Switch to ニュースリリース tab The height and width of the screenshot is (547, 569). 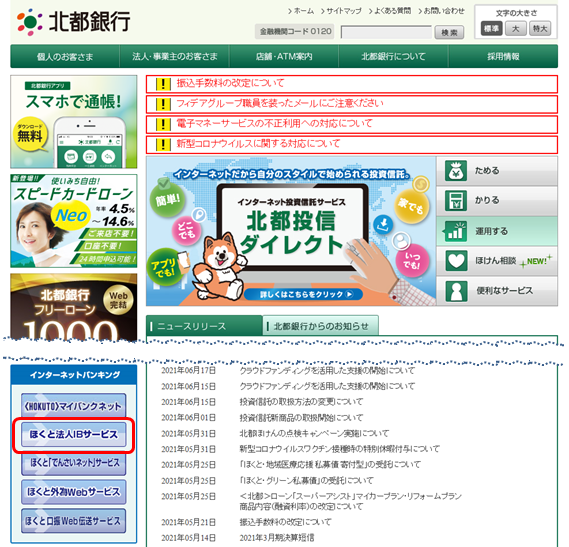204,326
